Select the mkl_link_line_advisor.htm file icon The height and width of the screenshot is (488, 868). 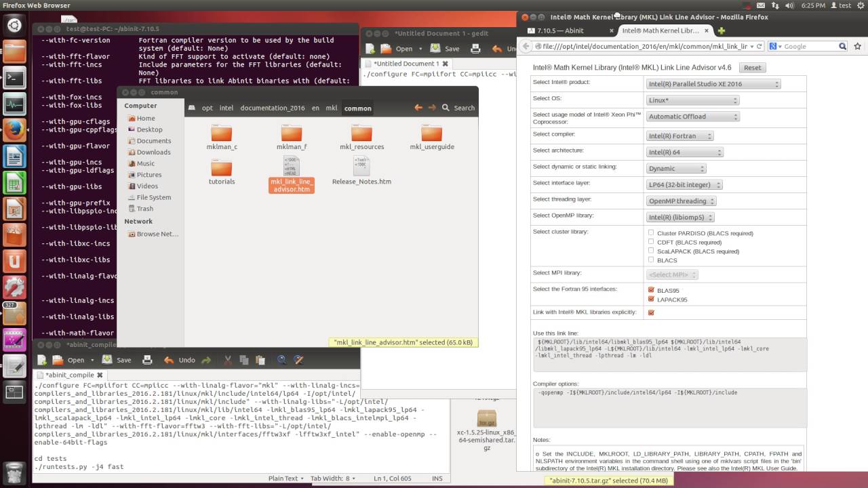click(292, 166)
